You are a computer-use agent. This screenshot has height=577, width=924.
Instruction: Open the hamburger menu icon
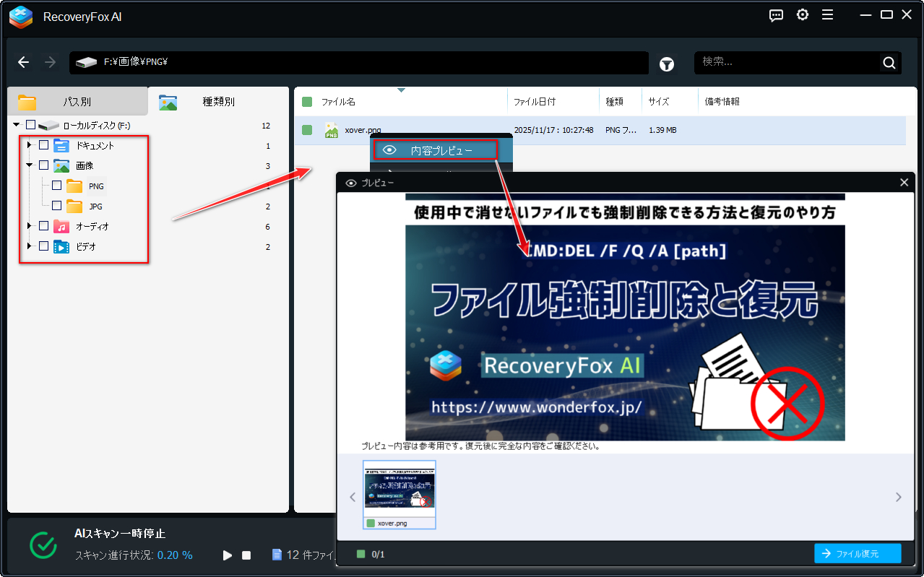coord(827,14)
